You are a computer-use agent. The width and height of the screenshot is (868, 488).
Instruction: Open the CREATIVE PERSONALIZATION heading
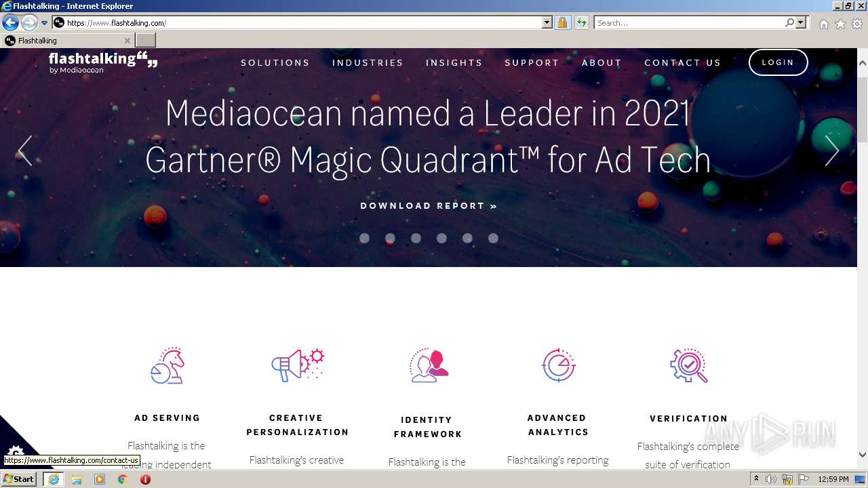(x=298, y=425)
